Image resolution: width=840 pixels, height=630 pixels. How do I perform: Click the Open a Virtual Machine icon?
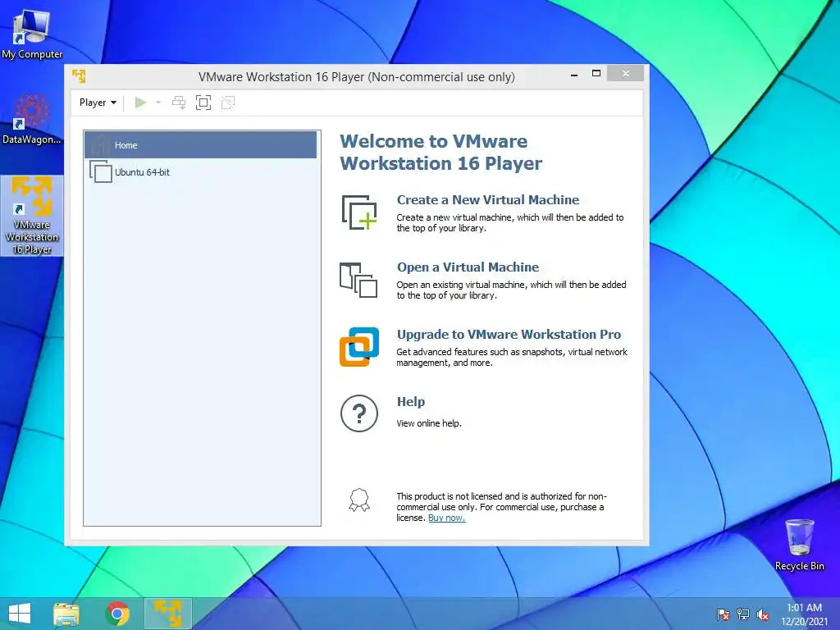[x=358, y=280]
